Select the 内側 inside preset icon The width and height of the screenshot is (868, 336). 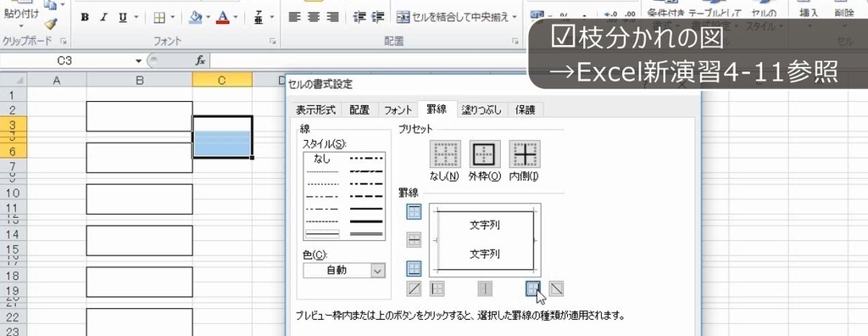point(524,154)
